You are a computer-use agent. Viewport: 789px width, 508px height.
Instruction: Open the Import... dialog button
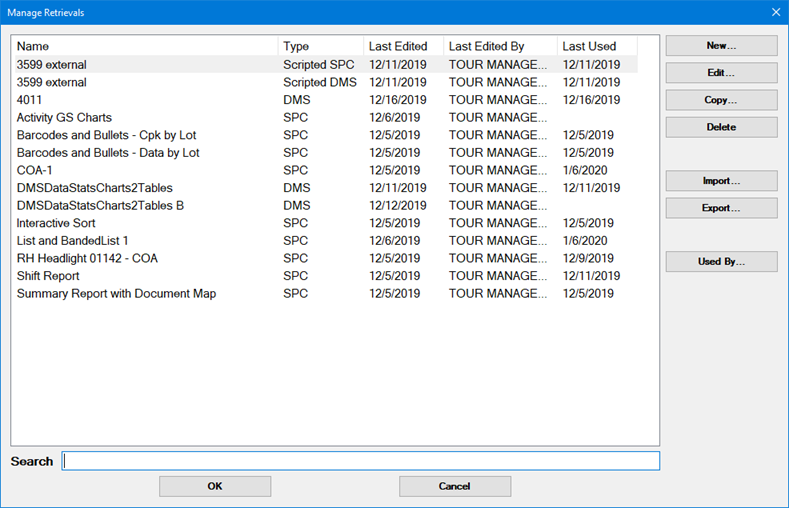point(721,181)
